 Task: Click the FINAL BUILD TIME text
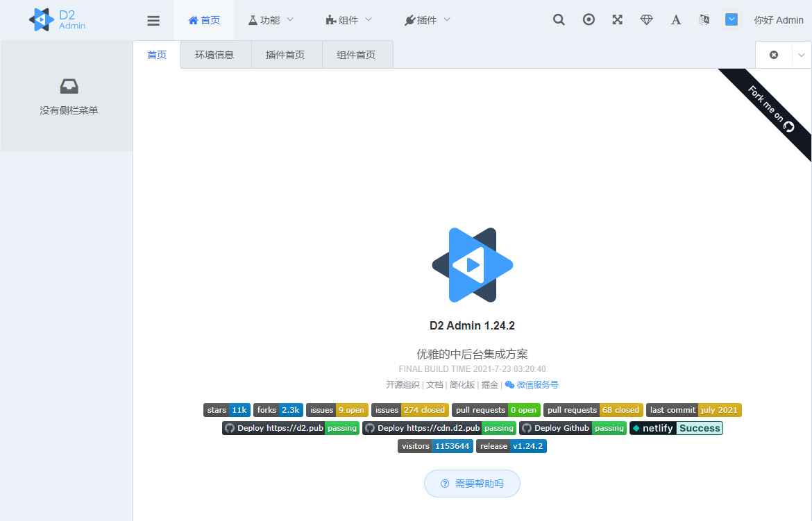pos(473,369)
